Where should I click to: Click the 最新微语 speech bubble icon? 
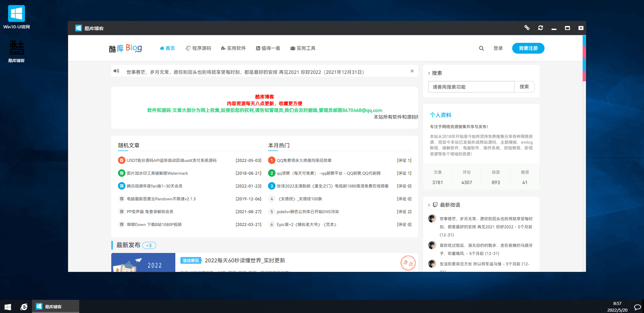(436, 205)
